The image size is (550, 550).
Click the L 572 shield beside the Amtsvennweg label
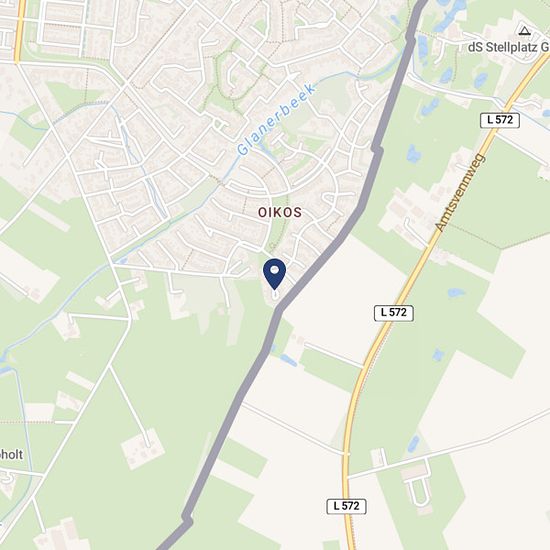coord(500,120)
